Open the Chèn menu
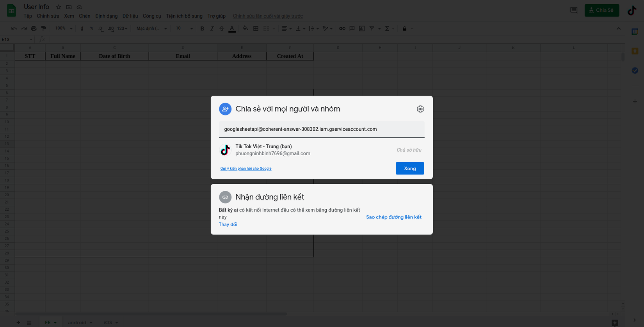 point(85,16)
